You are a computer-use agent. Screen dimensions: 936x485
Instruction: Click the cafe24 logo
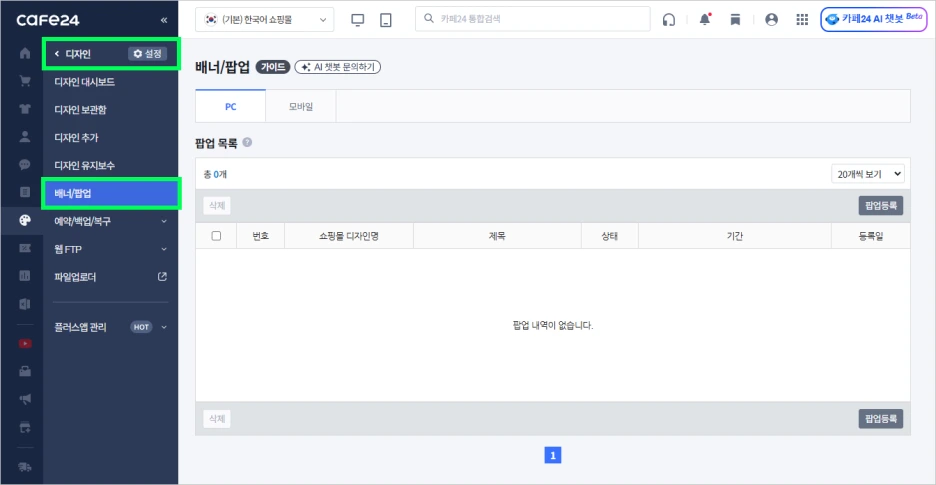(x=48, y=20)
